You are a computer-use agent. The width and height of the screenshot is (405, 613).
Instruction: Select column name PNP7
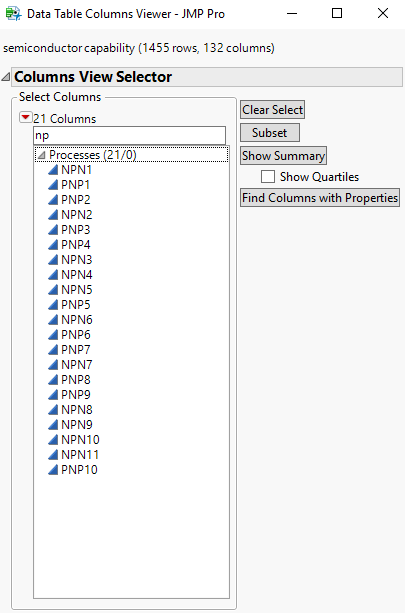pos(75,350)
